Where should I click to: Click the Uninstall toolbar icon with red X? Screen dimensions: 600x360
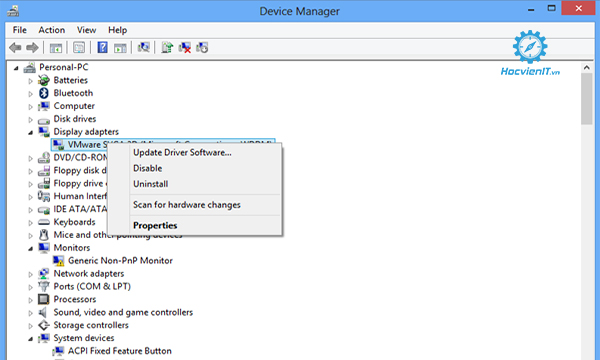point(184,48)
